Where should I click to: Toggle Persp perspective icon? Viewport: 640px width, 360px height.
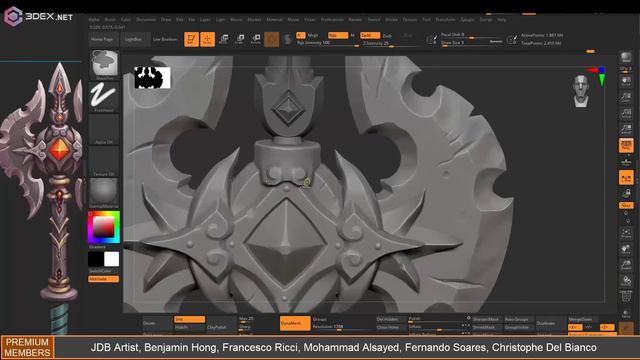pyautogui.click(x=626, y=146)
